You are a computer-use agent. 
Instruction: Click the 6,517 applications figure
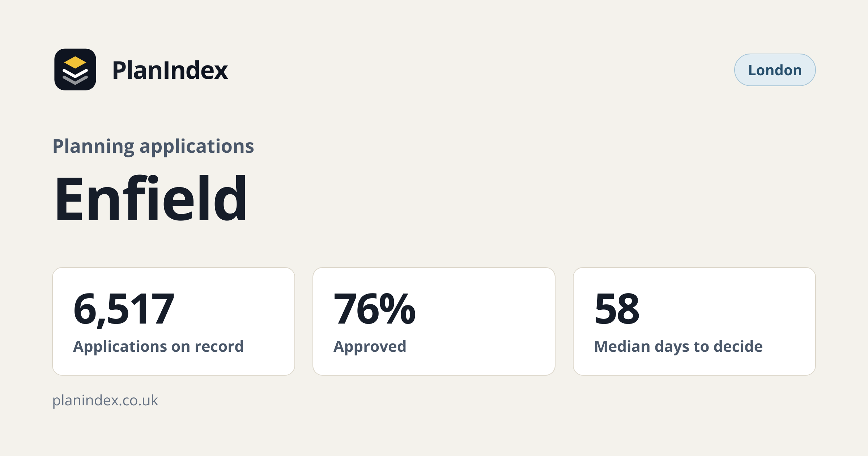point(124,309)
